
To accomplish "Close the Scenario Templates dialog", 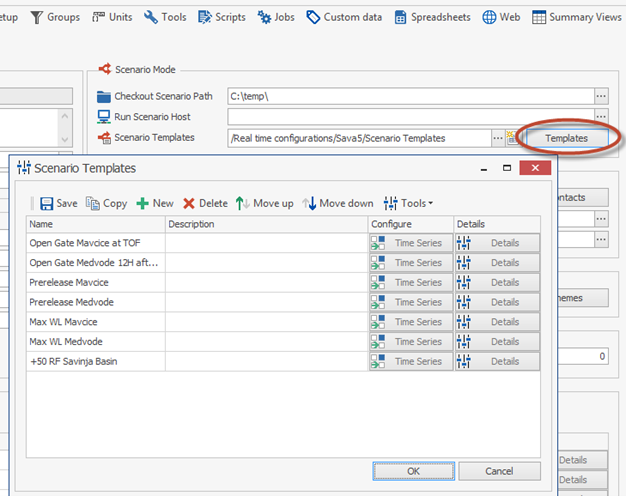I will coord(535,168).
